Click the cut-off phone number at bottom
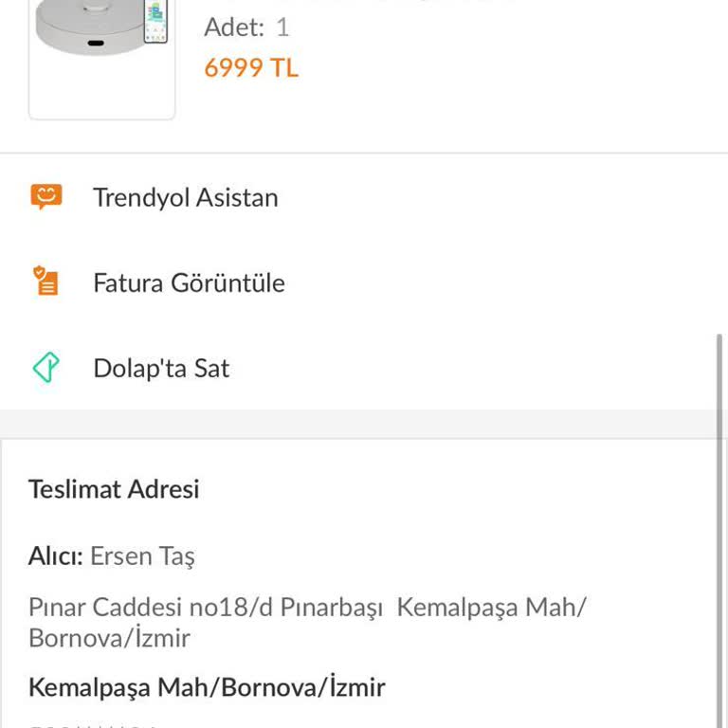This screenshot has width=728, height=728. tap(93, 725)
